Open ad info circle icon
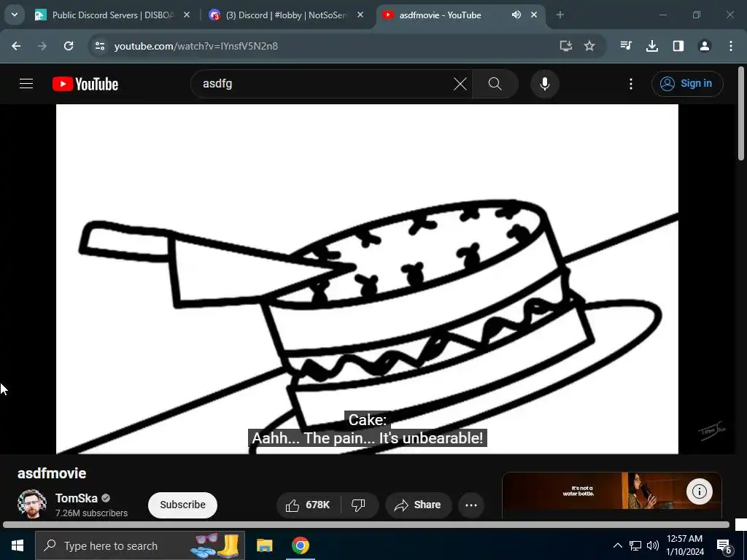The image size is (747, 560). (x=700, y=491)
